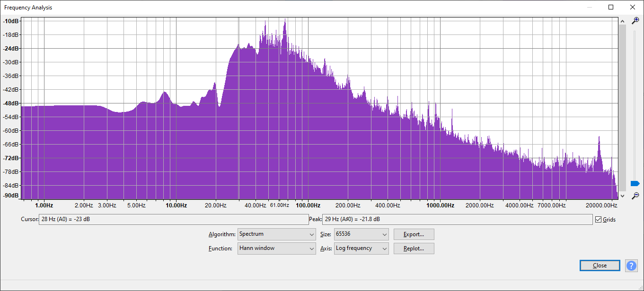Click the Cursor readout field
Viewport: 644px width, 291px height.
pyautogui.click(x=174, y=219)
